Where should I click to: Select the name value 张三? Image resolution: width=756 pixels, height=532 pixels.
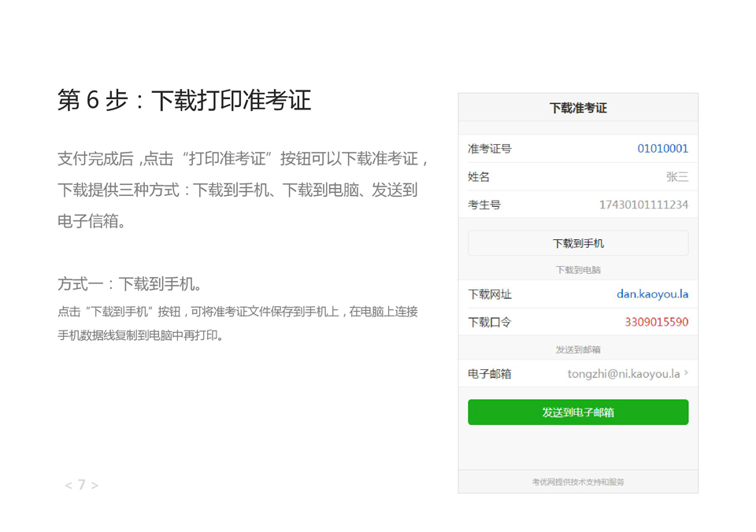pos(676,177)
